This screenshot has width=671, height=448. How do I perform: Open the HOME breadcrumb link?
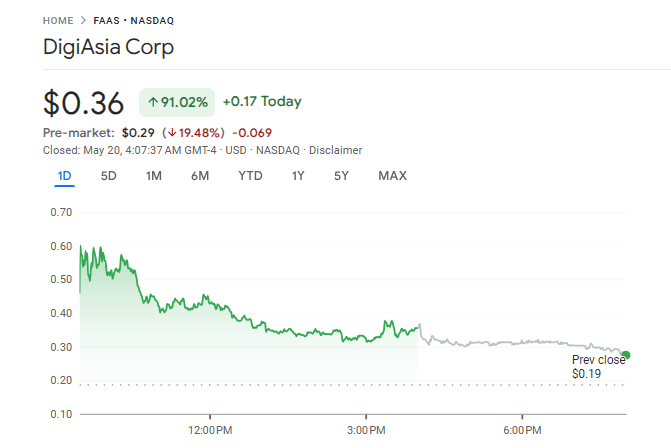click(58, 20)
